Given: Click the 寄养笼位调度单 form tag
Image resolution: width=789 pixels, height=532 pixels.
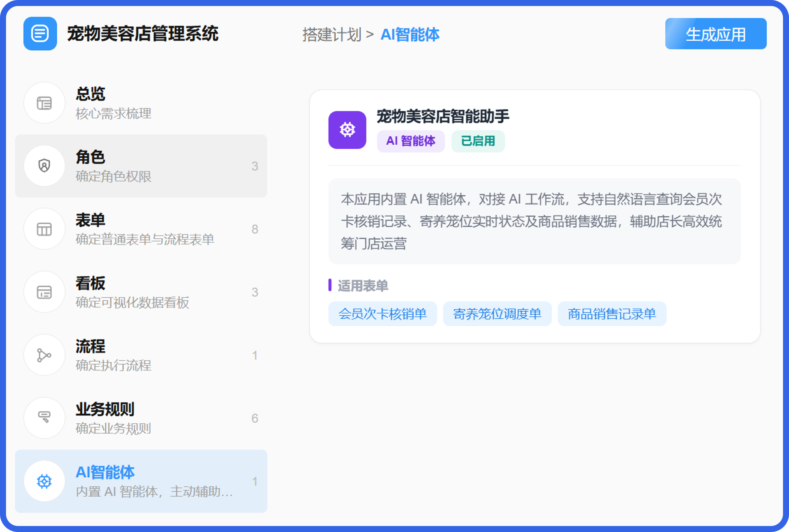Looking at the screenshot, I should click(x=497, y=314).
